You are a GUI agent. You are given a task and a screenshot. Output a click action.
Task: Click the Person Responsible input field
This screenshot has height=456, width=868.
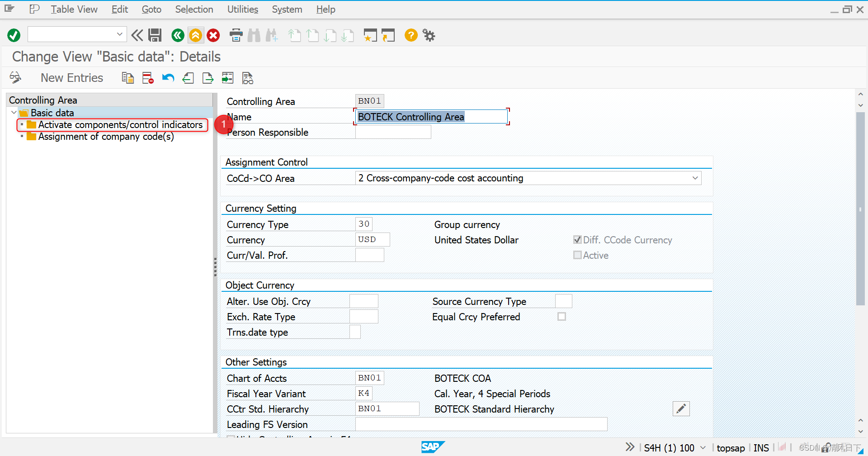click(x=393, y=132)
